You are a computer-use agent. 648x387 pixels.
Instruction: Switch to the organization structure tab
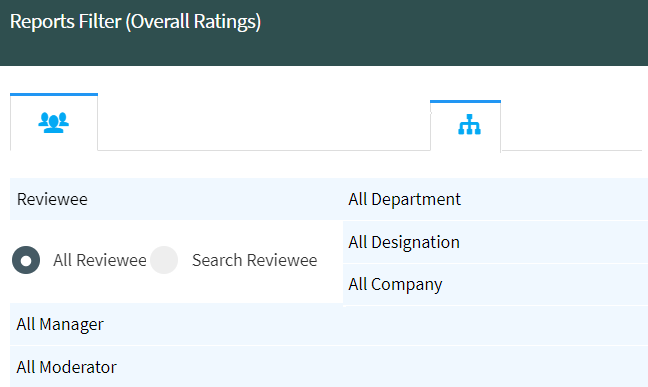465,126
